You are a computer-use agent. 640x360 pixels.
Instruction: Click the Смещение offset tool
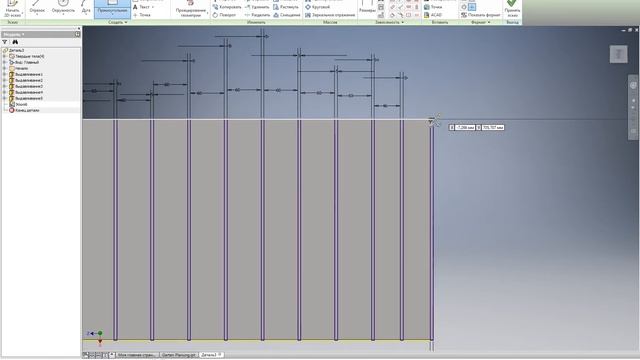point(287,15)
